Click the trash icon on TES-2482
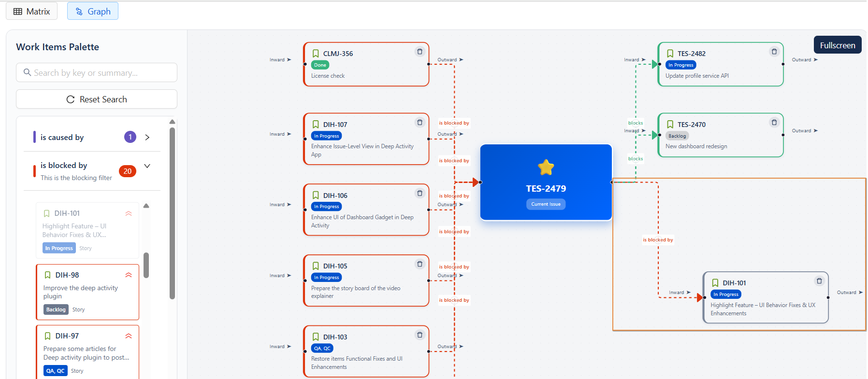 click(x=774, y=52)
